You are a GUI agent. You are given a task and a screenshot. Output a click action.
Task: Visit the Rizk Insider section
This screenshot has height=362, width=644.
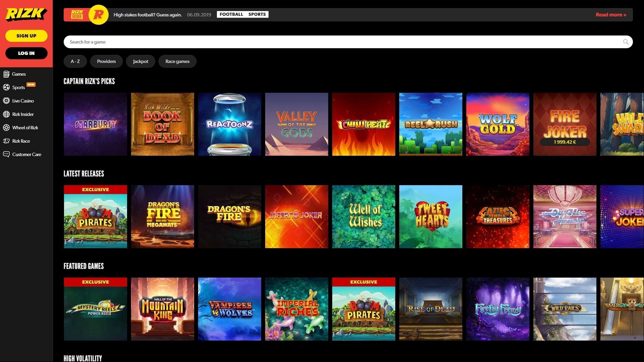(x=22, y=114)
